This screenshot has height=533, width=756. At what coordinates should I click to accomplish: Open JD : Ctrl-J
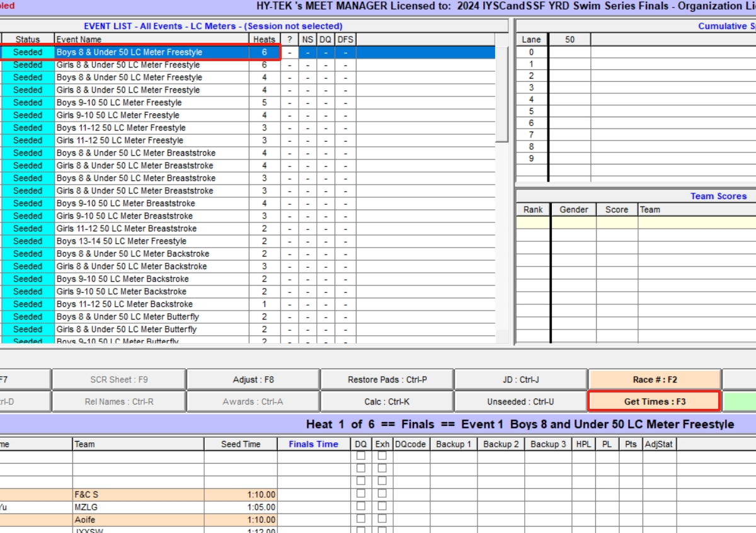(x=519, y=379)
